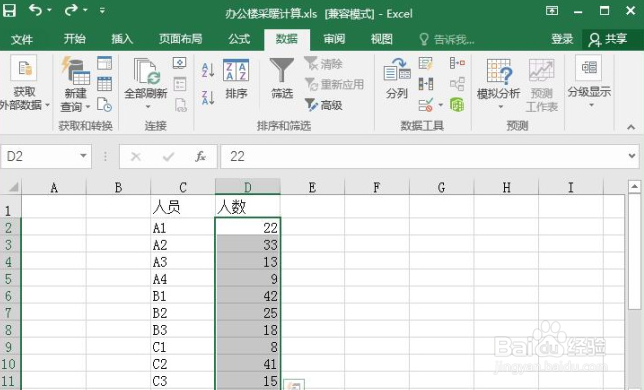Image resolution: width=644 pixels, height=390 pixels.
Task: Open the undo history dropdown arrow
Action: (x=49, y=10)
